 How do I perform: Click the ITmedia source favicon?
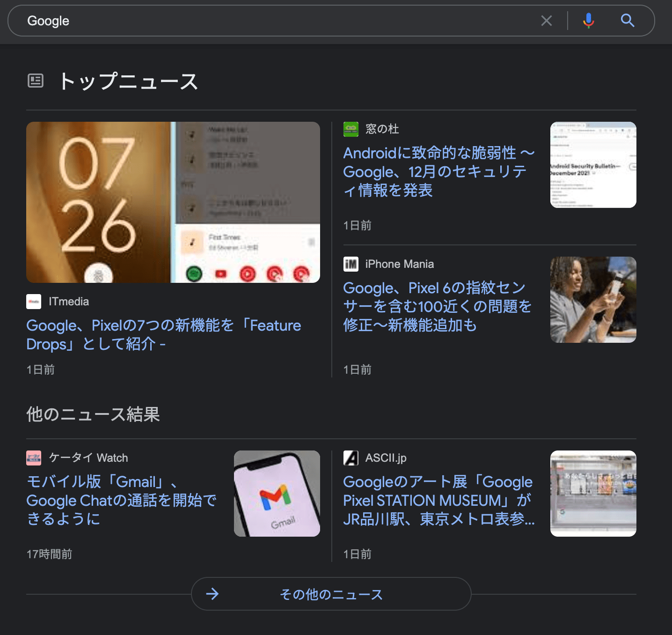point(34,302)
